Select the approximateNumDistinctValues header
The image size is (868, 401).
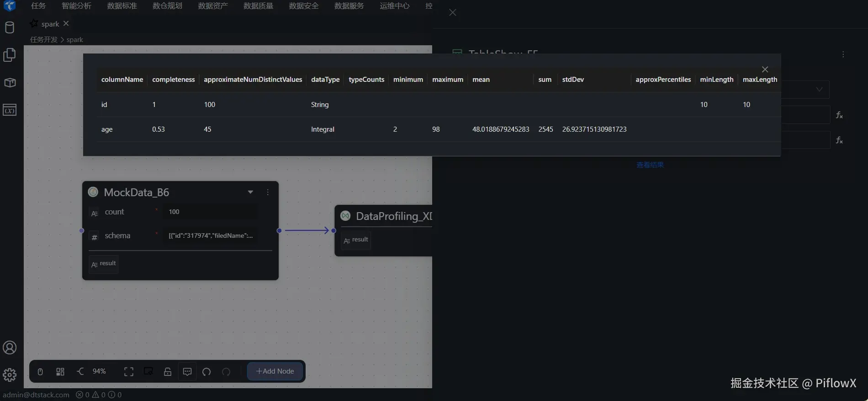[x=253, y=80]
